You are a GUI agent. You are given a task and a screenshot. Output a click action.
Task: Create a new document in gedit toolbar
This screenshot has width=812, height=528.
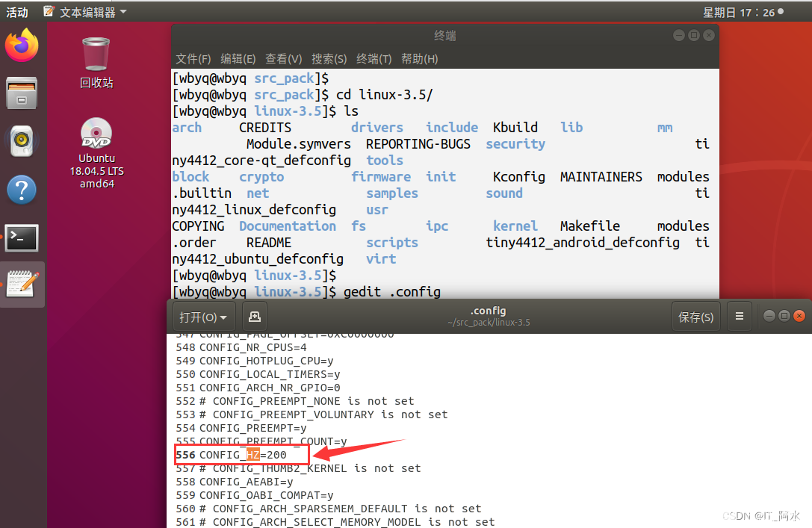[x=254, y=316]
